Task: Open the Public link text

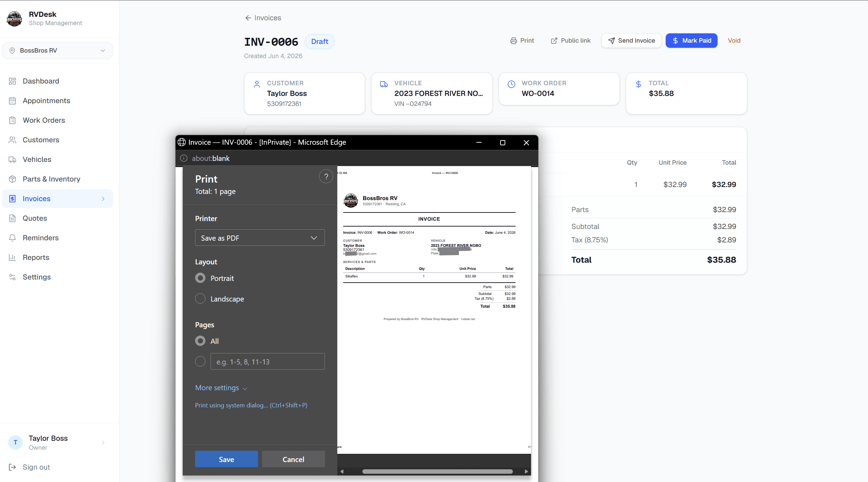Action: tap(576, 41)
